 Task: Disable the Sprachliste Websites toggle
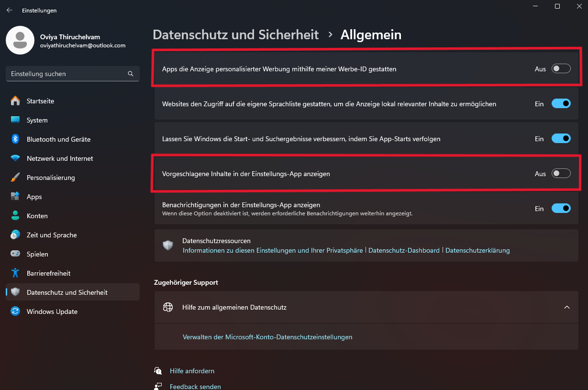tap(561, 104)
